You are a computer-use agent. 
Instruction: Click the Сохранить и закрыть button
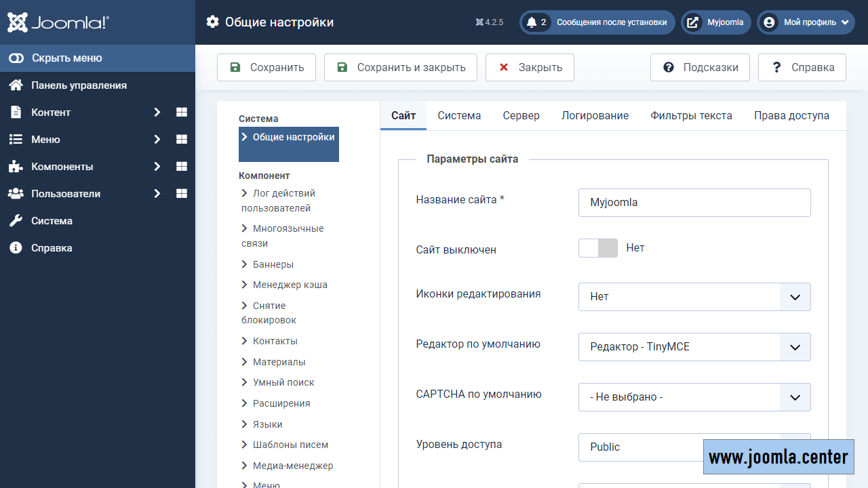pyautogui.click(x=400, y=68)
